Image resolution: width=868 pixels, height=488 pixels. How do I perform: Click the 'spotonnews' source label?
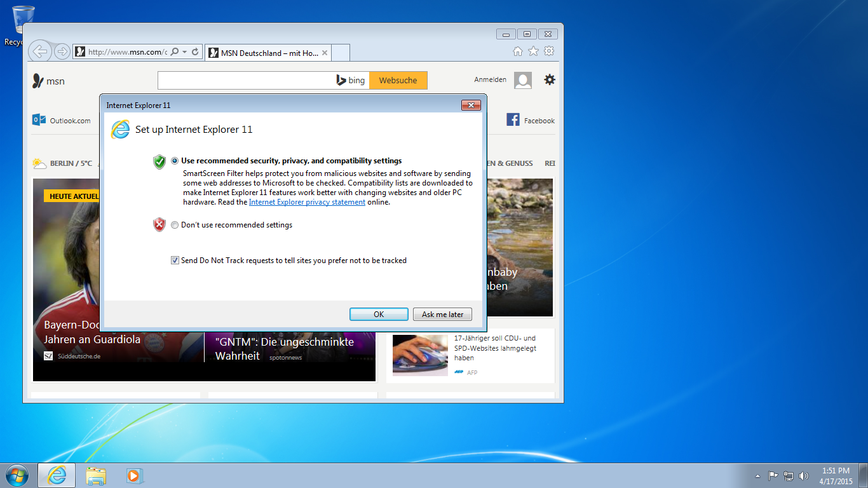pyautogui.click(x=285, y=358)
